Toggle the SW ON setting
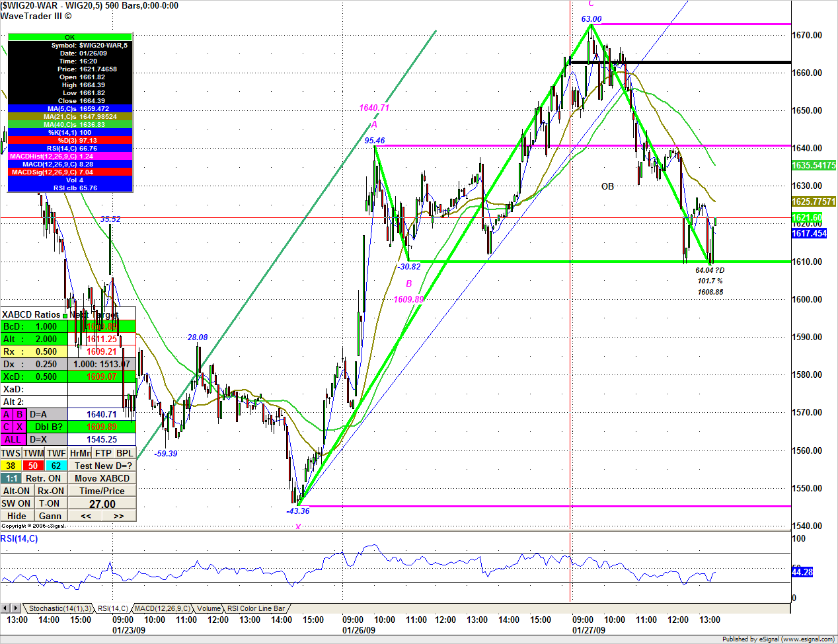Image resolution: width=838 pixels, height=644 pixels. (17, 503)
